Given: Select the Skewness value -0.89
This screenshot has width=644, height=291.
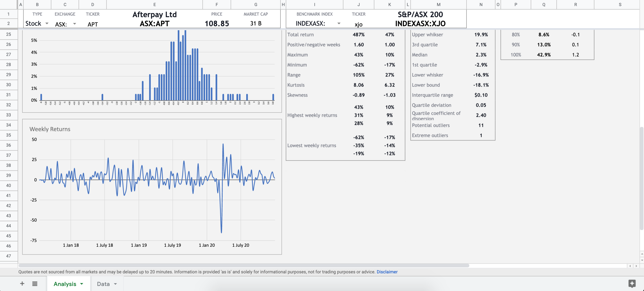Looking at the screenshot, I should pos(359,95).
